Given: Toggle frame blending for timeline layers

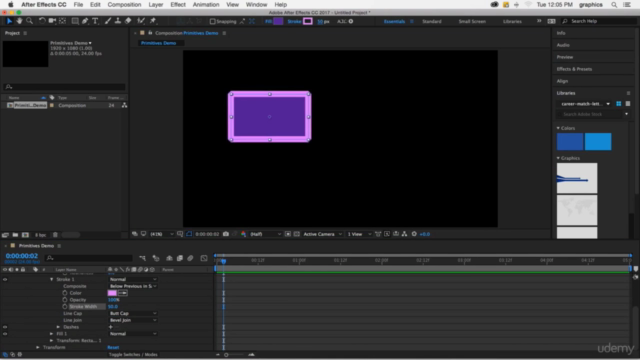Looking at the screenshot, I should [180, 258].
